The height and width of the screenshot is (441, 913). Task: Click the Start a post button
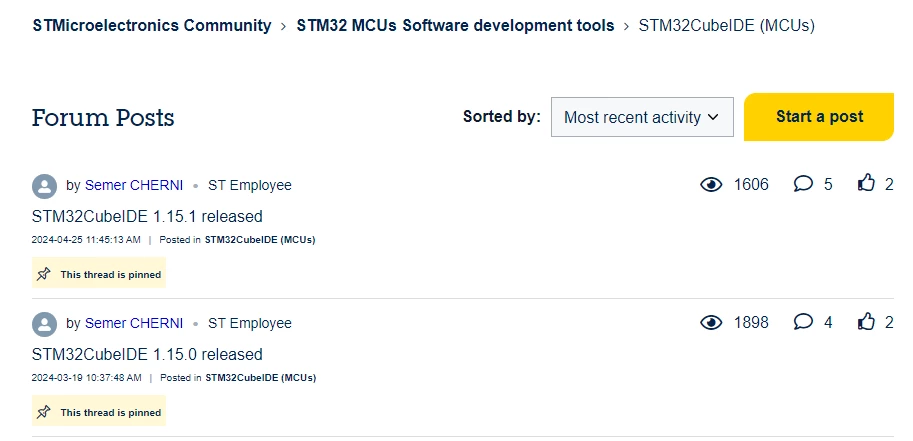819,117
